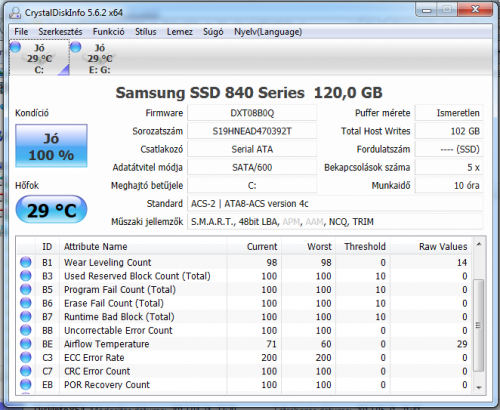Click the Airflow Temperature status orb
This screenshot has height=410, width=500.
(26, 344)
